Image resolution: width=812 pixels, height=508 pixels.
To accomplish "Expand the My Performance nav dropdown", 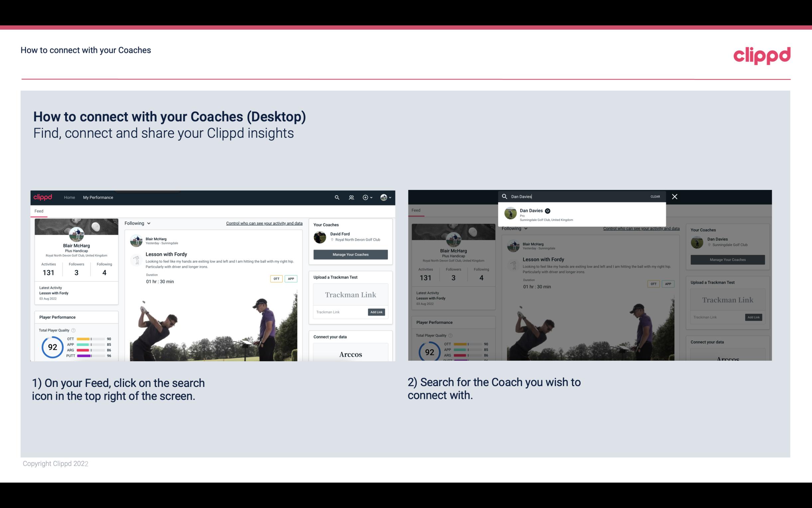I will (x=98, y=197).
